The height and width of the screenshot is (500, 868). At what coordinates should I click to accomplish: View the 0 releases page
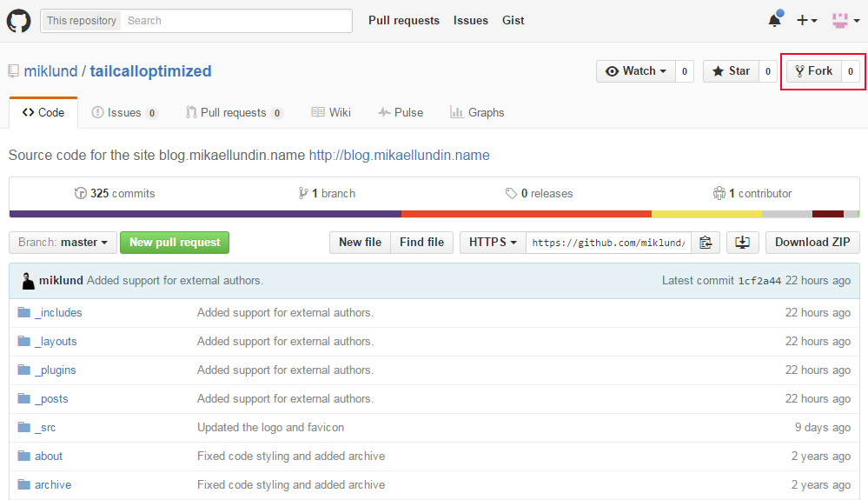tap(540, 193)
